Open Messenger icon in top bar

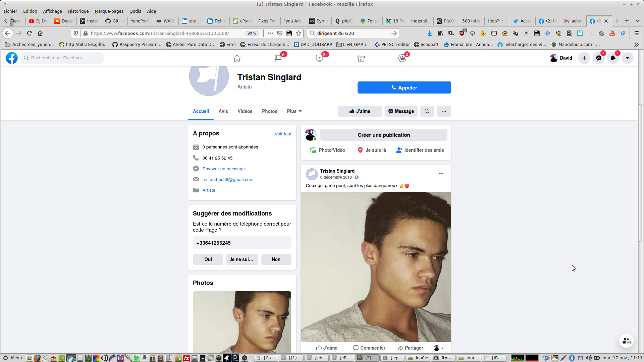(599, 58)
